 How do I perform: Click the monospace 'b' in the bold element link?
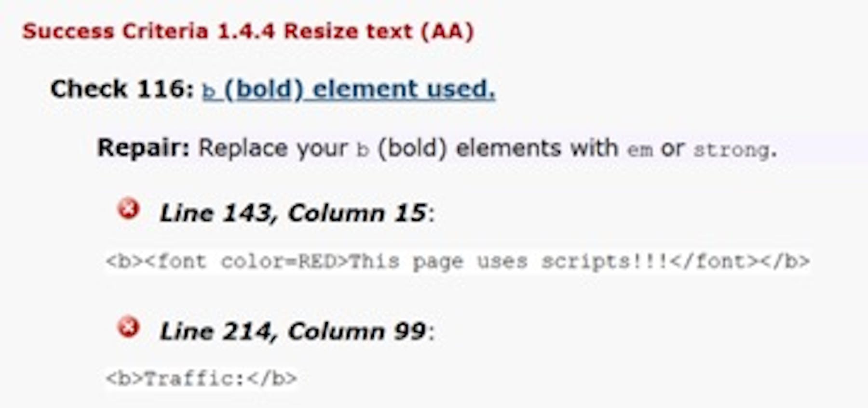208,91
